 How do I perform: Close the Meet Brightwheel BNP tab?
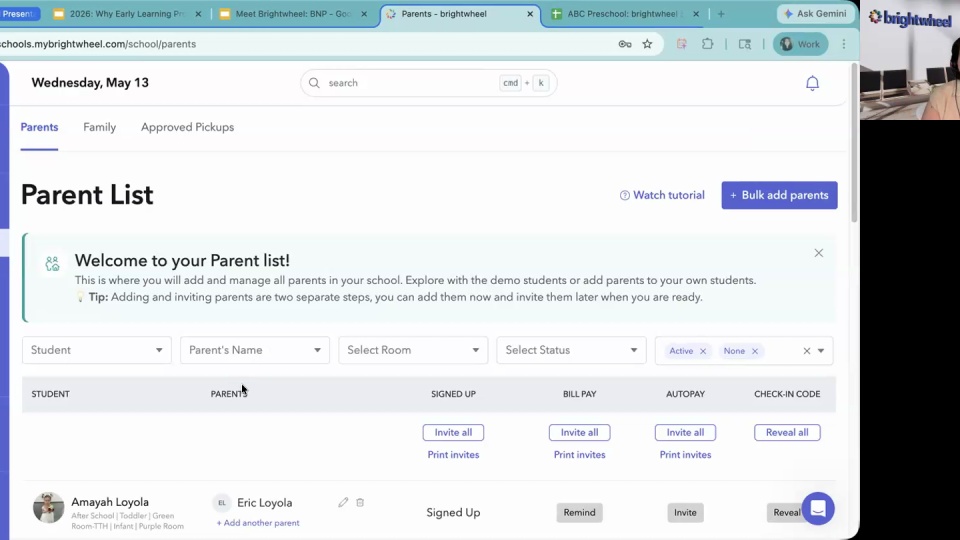364,13
